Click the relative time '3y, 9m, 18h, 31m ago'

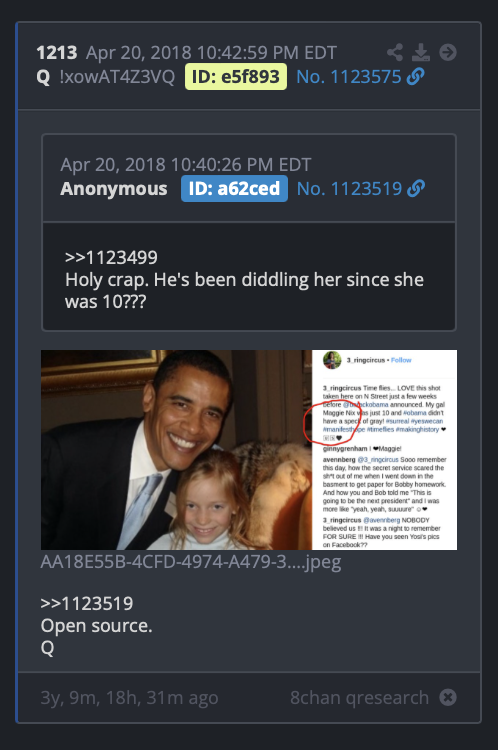tap(130, 697)
